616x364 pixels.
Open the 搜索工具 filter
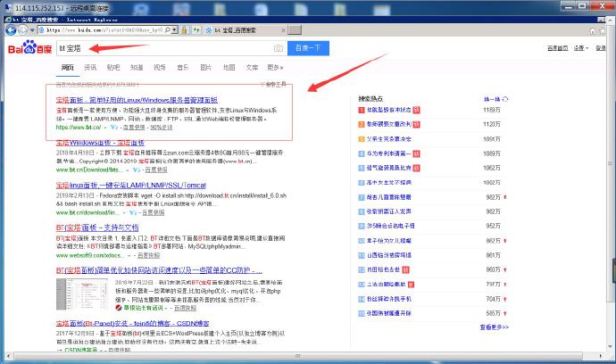pyautogui.click(x=273, y=85)
